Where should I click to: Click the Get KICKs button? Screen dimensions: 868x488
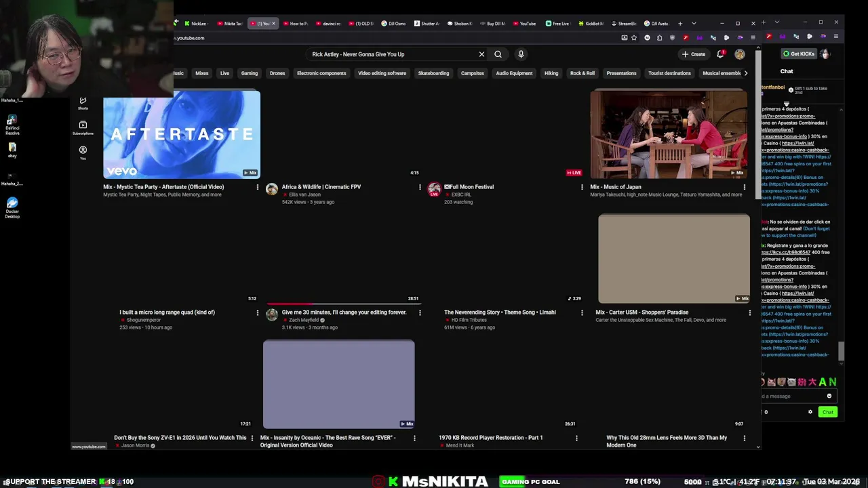point(799,54)
